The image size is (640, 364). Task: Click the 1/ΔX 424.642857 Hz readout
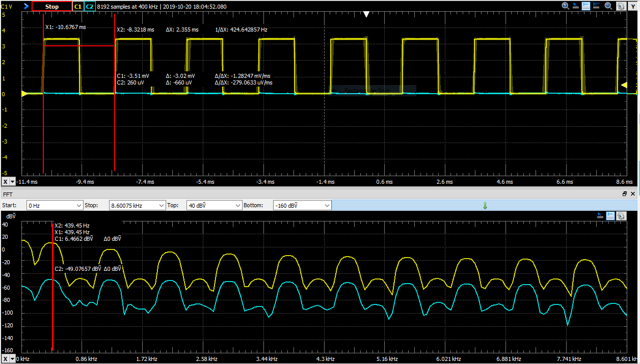[x=241, y=30]
